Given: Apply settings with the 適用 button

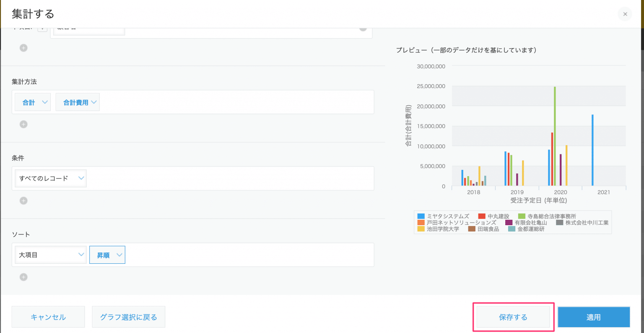Looking at the screenshot, I should coord(594,317).
